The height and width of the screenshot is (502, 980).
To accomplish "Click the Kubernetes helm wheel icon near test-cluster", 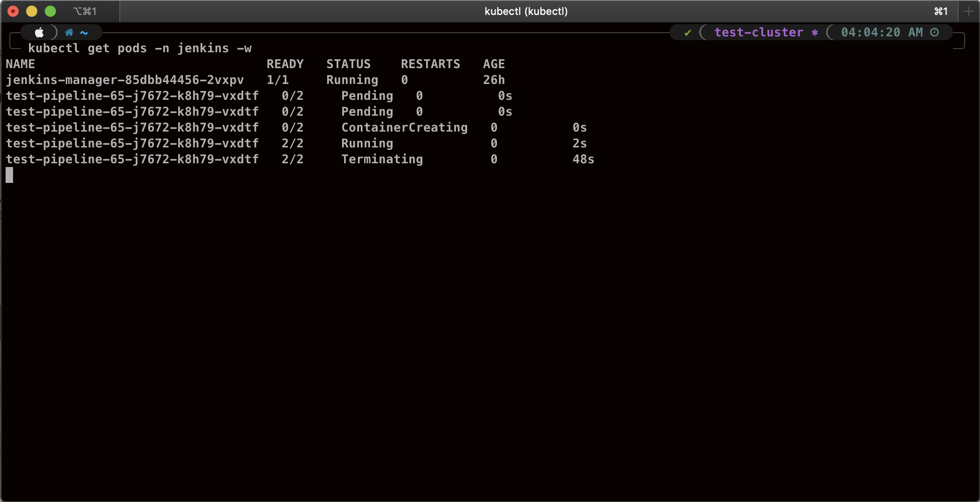I will click(814, 32).
